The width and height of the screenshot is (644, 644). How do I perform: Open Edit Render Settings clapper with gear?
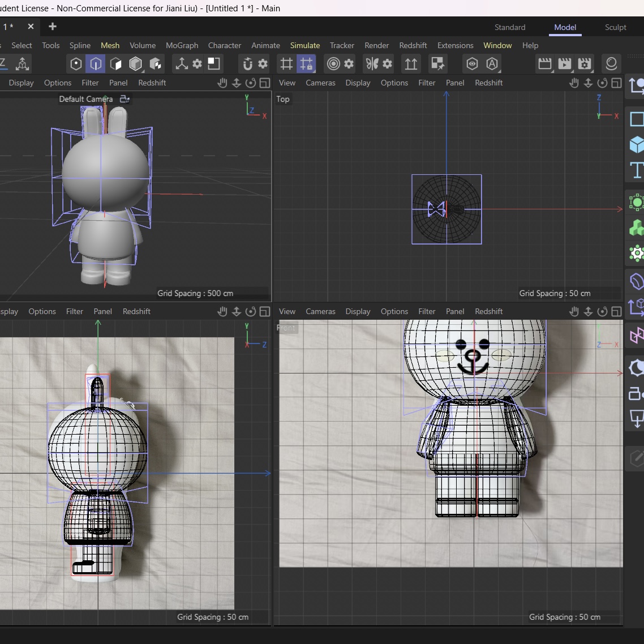click(585, 63)
